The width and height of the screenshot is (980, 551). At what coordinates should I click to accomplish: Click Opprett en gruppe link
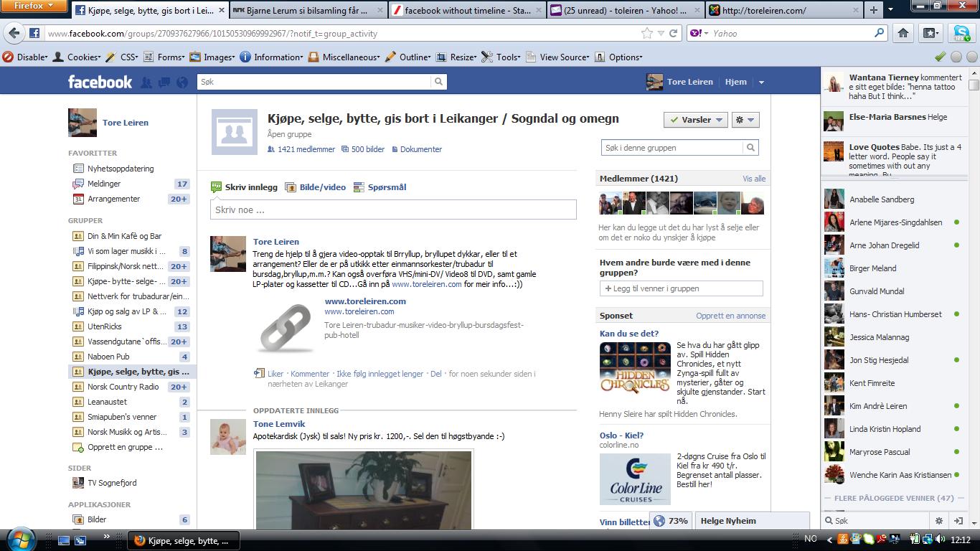point(125,447)
